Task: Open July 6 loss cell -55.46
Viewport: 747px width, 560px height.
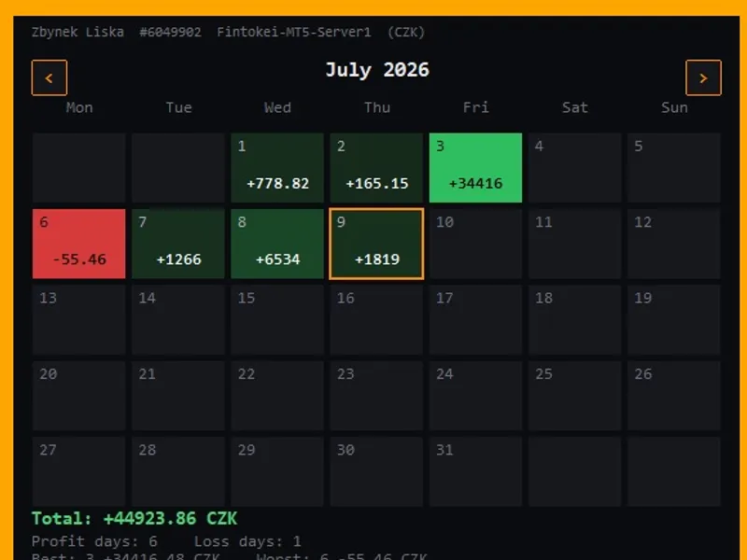Action: tap(79, 244)
